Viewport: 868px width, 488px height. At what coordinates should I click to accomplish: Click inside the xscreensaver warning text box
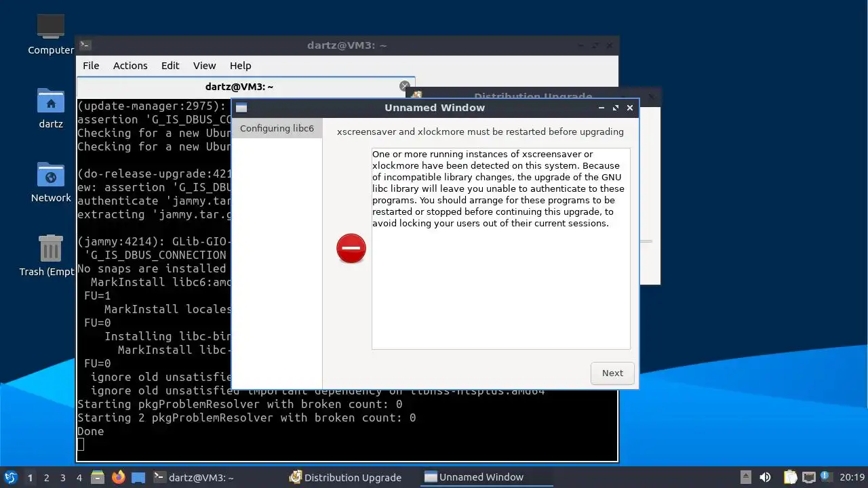[x=500, y=248]
